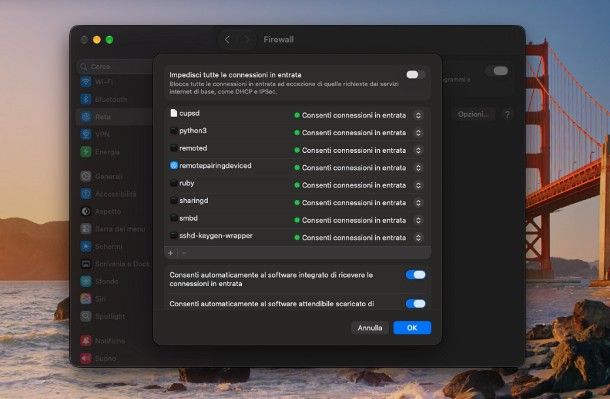The height and width of the screenshot is (399, 610).
Task: Toggle automatic trusted downloaded software switch
Action: pos(415,304)
